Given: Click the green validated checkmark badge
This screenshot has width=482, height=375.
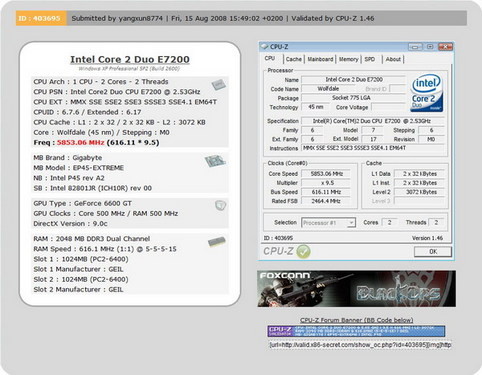Looking at the screenshot, I should pyautogui.click(x=303, y=251).
